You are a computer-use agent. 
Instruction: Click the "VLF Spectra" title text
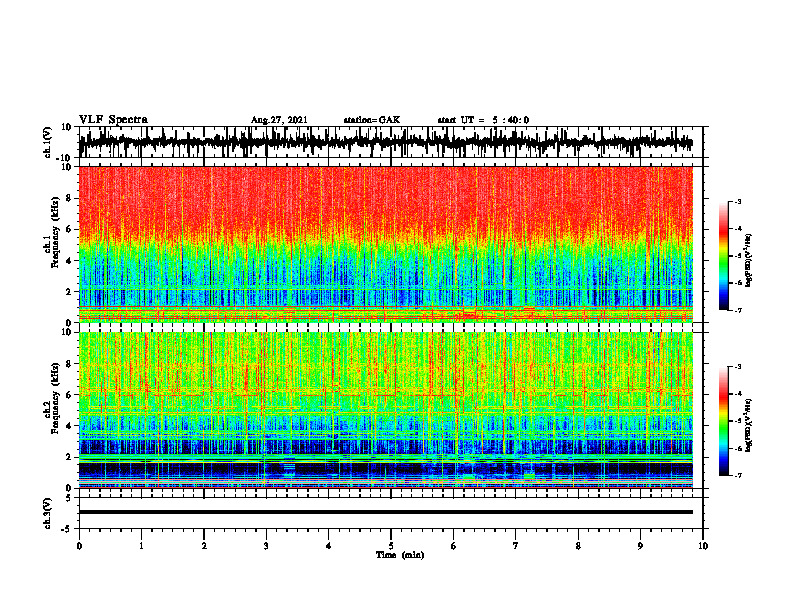tap(113, 120)
